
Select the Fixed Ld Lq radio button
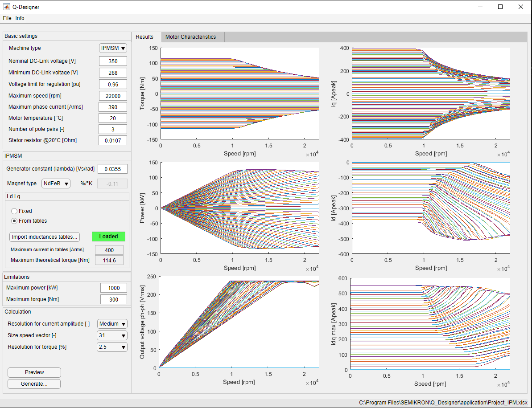coord(14,211)
